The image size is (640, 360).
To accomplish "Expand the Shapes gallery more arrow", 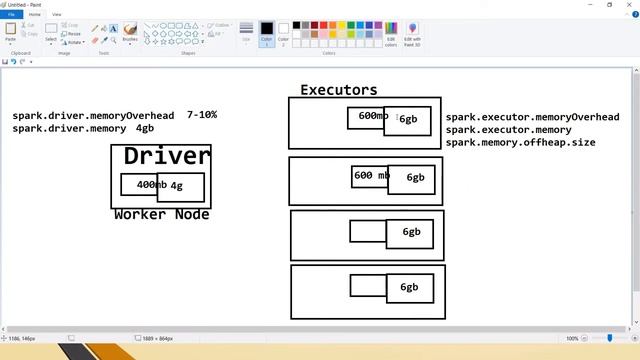I will pyautogui.click(x=203, y=42).
